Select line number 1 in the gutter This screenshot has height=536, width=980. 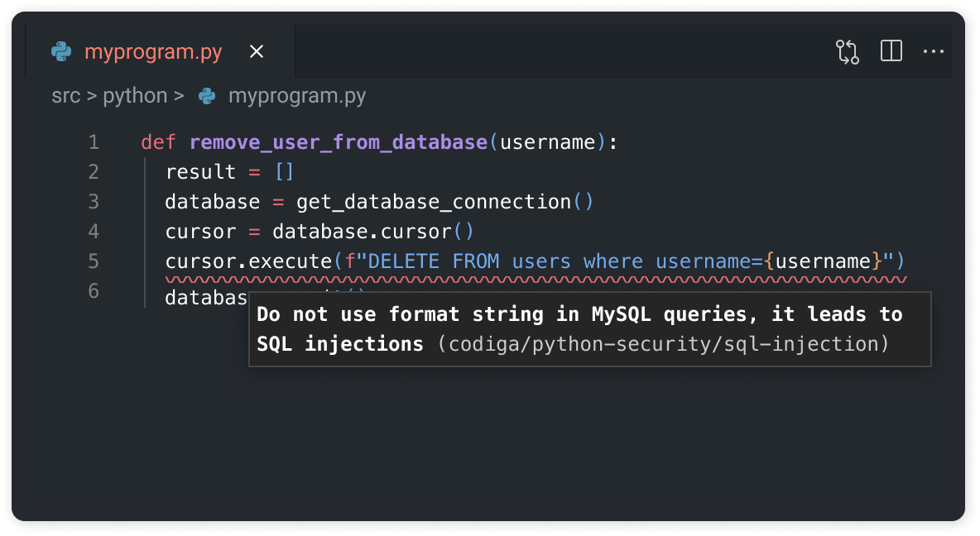coord(93,141)
